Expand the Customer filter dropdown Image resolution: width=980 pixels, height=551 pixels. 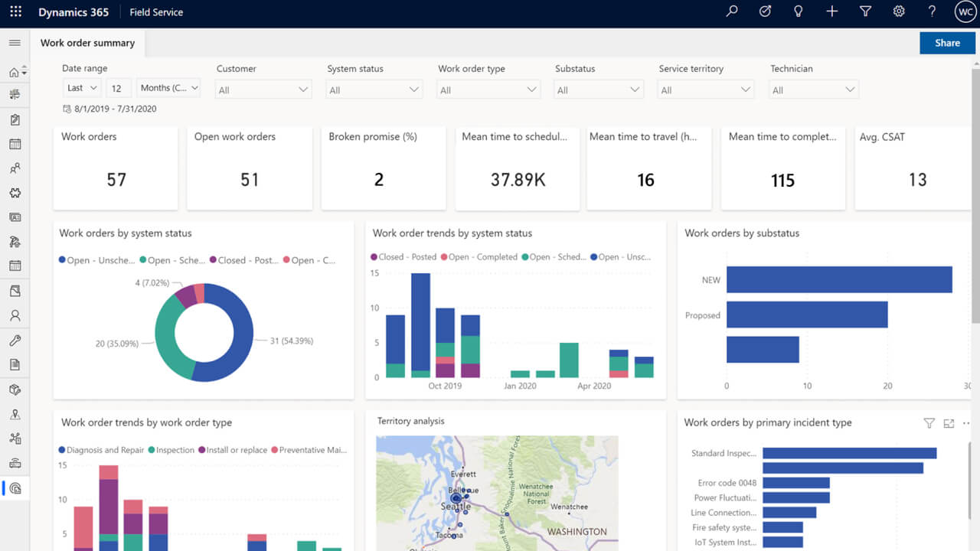click(x=263, y=89)
